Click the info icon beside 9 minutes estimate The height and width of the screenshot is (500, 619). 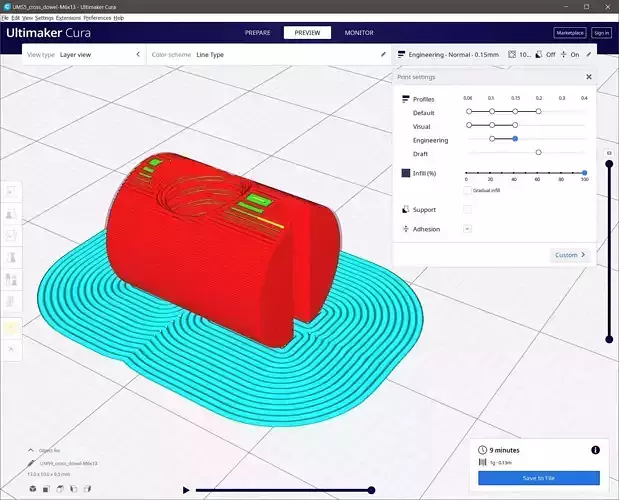pyautogui.click(x=595, y=450)
